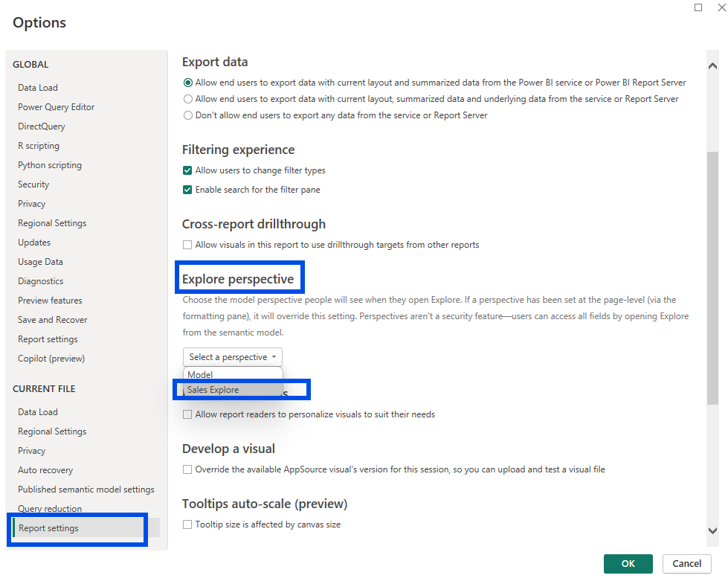728x584 pixels.
Task: Enable Tooltip size affected by canvas size
Action: 187,524
